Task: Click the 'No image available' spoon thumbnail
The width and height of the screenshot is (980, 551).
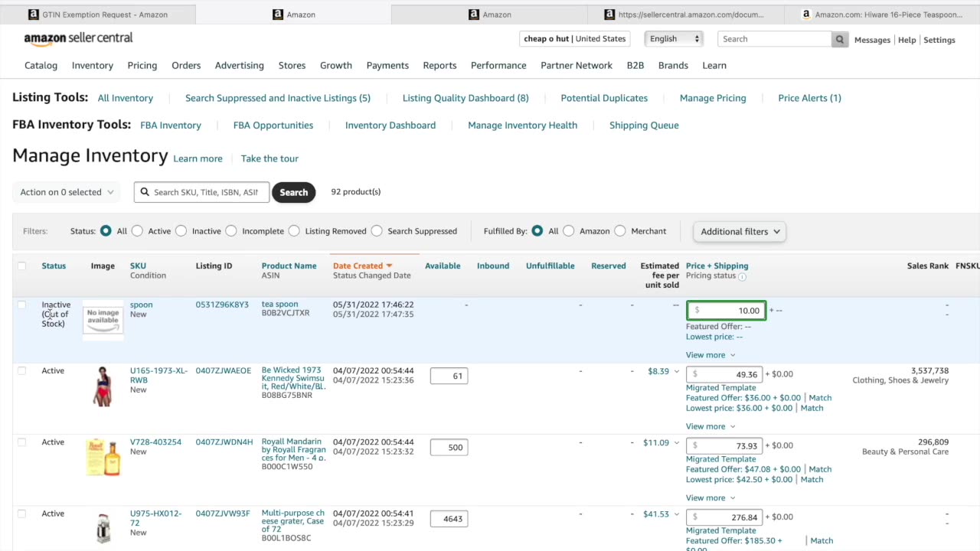Action: click(103, 319)
